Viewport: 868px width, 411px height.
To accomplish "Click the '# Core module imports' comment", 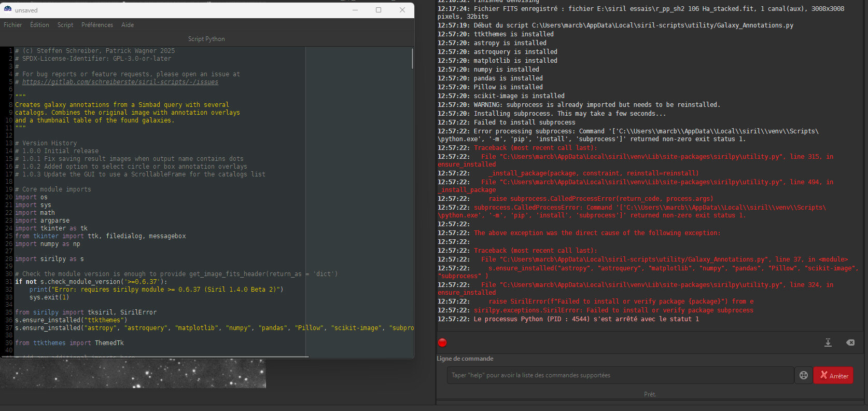I will click(53, 189).
